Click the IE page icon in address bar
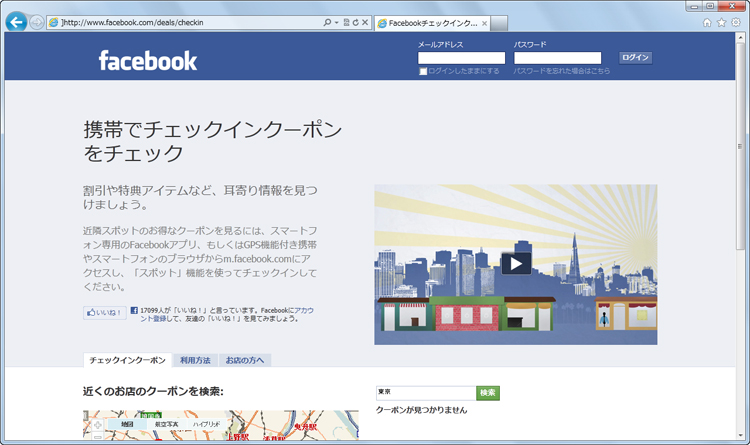750x445 pixels. [x=54, y=22]
